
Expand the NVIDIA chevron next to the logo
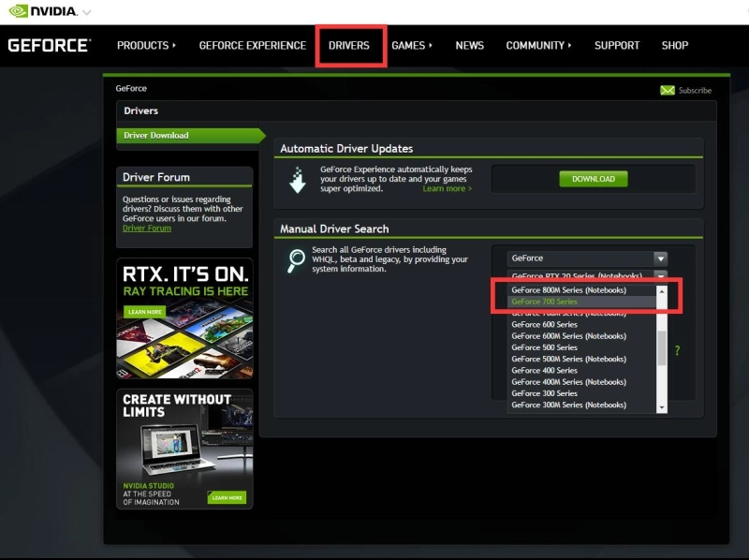(x=87, y=12)
